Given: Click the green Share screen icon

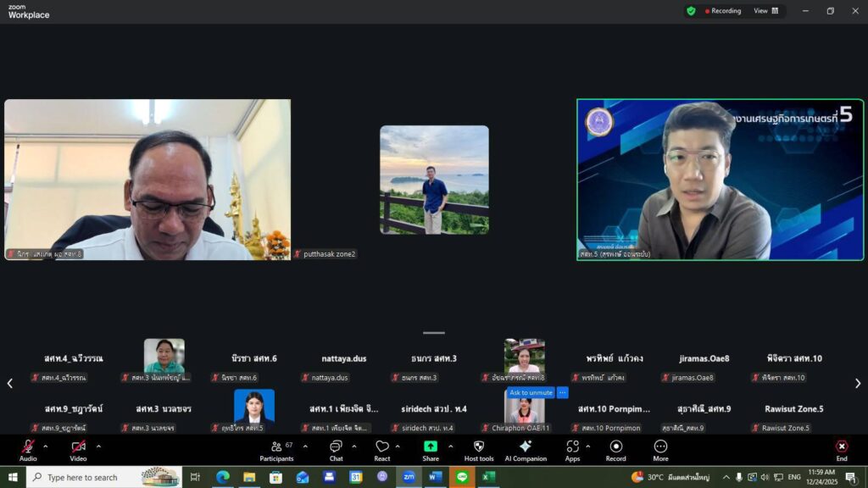Looking at the screenshot, I should coord(431,446).
